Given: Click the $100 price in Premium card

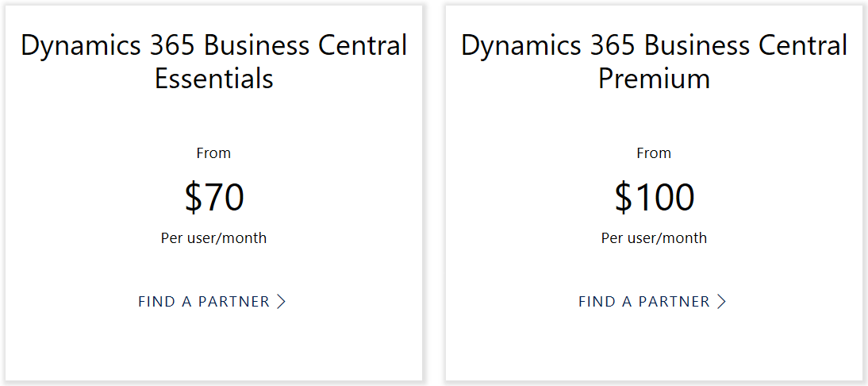Looking at the screenshot, I should pyautogui.click(x=655, y=197).
